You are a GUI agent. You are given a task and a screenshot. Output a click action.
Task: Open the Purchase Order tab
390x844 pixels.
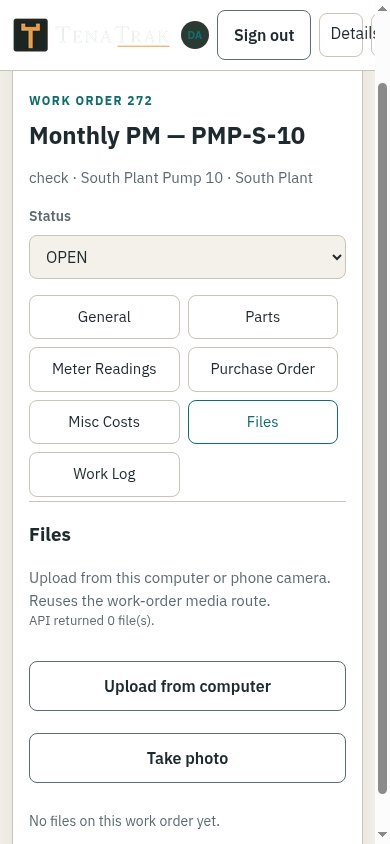[263, 369]
